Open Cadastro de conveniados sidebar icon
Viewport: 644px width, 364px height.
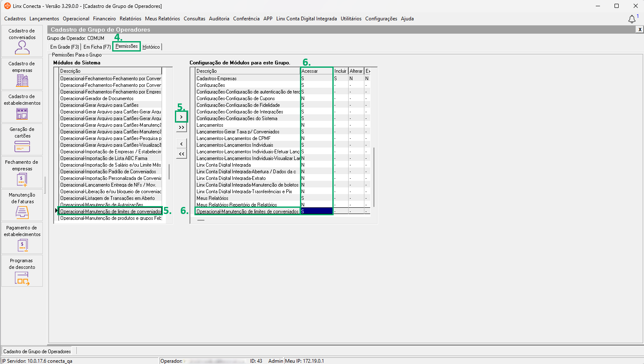click(x=22, y=41)
